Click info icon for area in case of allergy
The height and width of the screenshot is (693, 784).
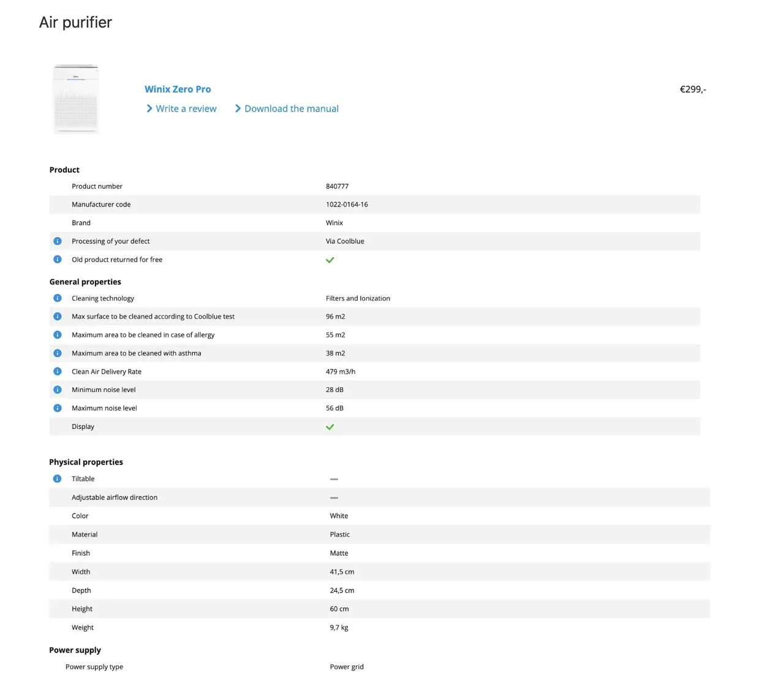coord(58,335)
